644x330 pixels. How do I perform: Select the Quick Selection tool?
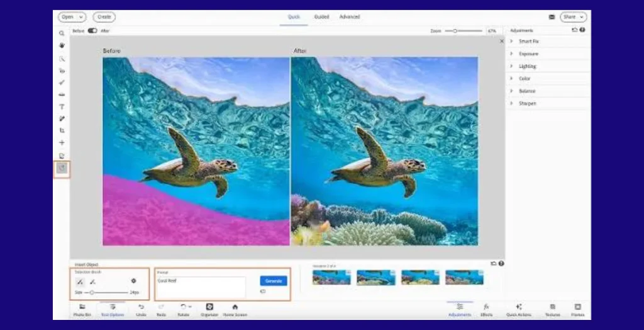click(62, 59)
